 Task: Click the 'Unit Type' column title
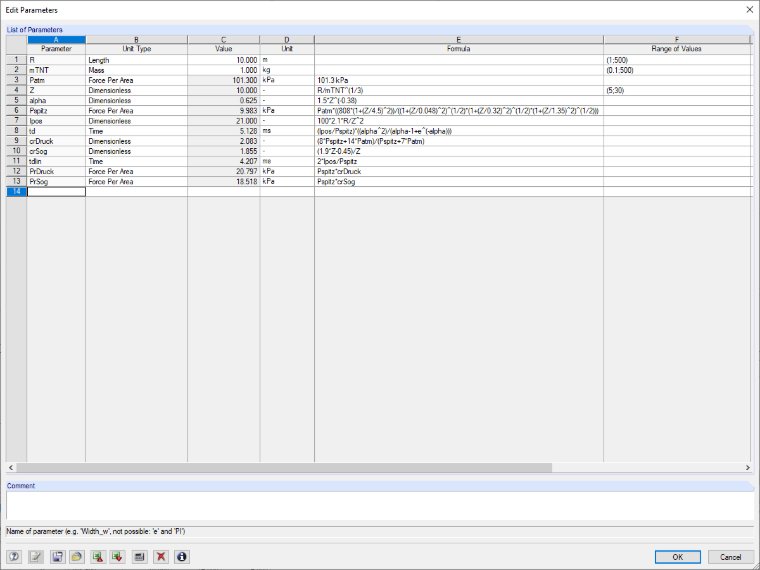coord(137,49)
